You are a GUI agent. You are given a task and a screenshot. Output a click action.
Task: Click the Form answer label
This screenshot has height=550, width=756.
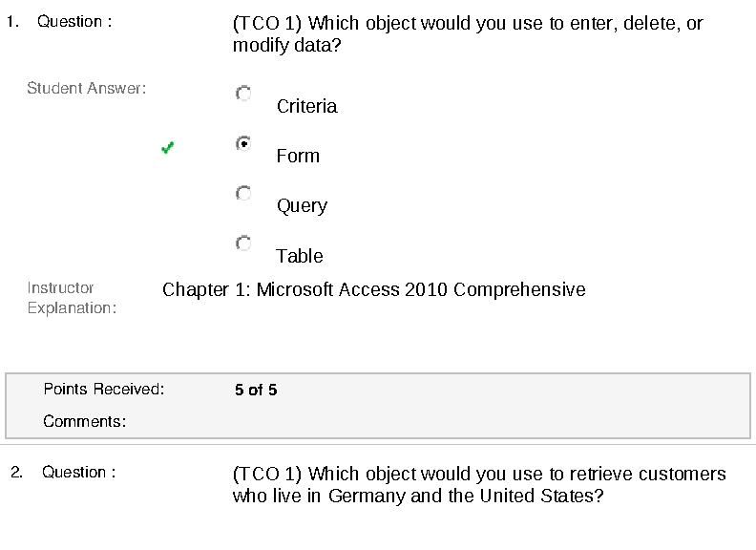tap(298, 156)
